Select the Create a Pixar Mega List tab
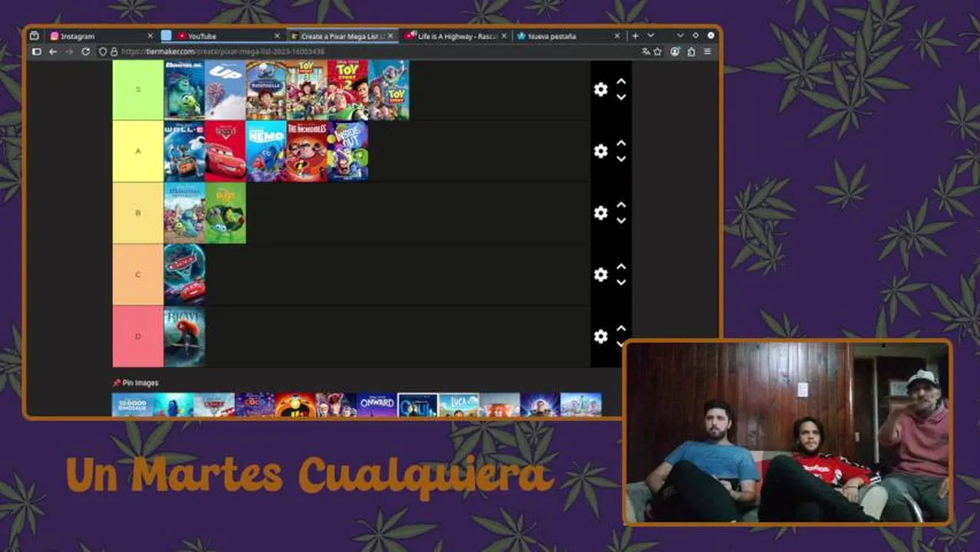Viewport: 980px width, 552px height. coord(343,36)
